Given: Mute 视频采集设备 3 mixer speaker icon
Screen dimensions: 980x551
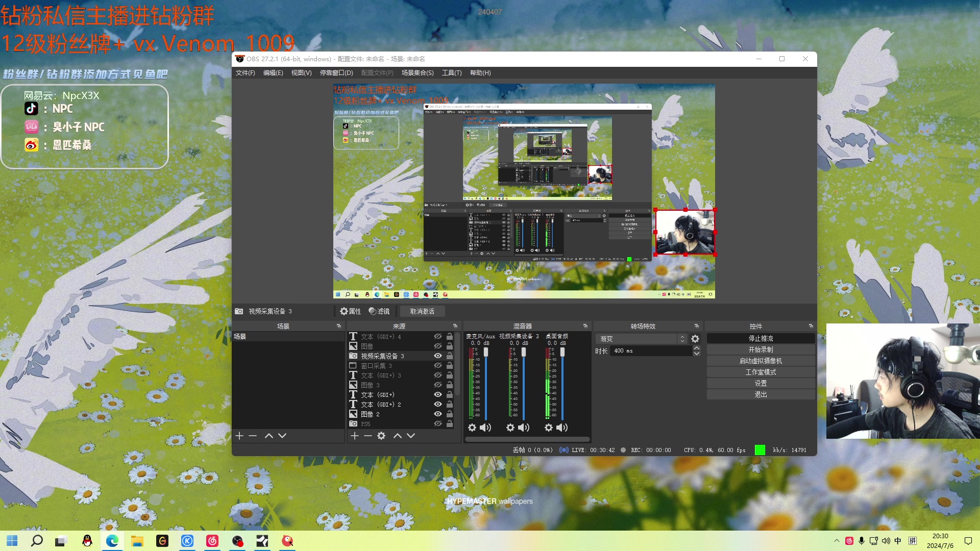Looking at the screenshot, I should click(524, 428).
